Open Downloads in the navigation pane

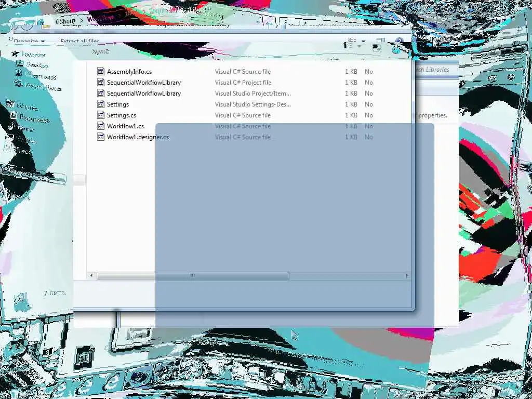tap(41, 76)
